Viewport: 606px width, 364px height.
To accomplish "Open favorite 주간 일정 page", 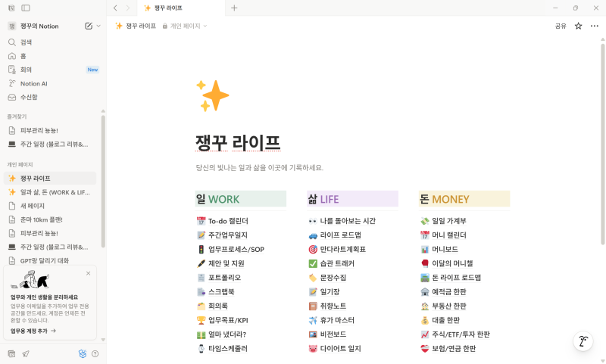I will [50, 144].
